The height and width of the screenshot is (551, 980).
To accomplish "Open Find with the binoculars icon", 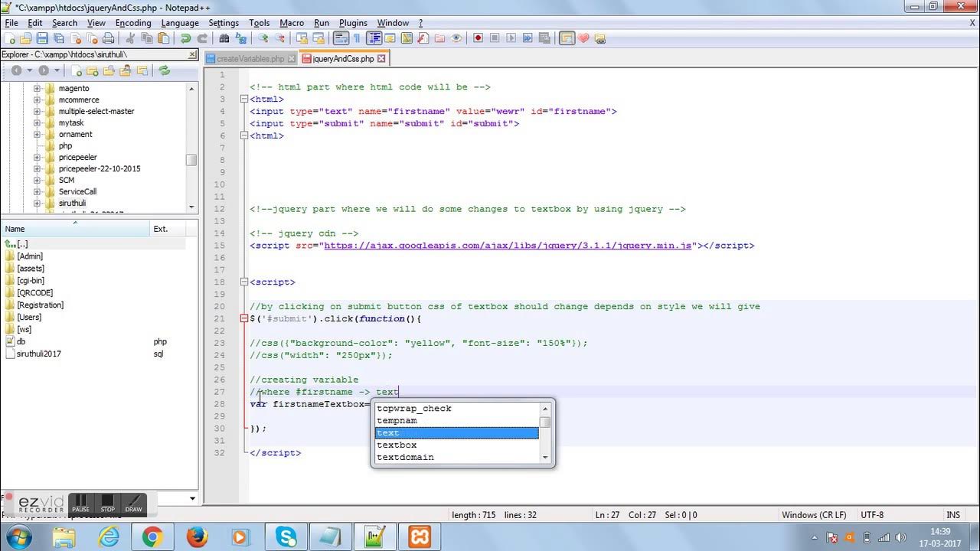I will tap(224, 38).
